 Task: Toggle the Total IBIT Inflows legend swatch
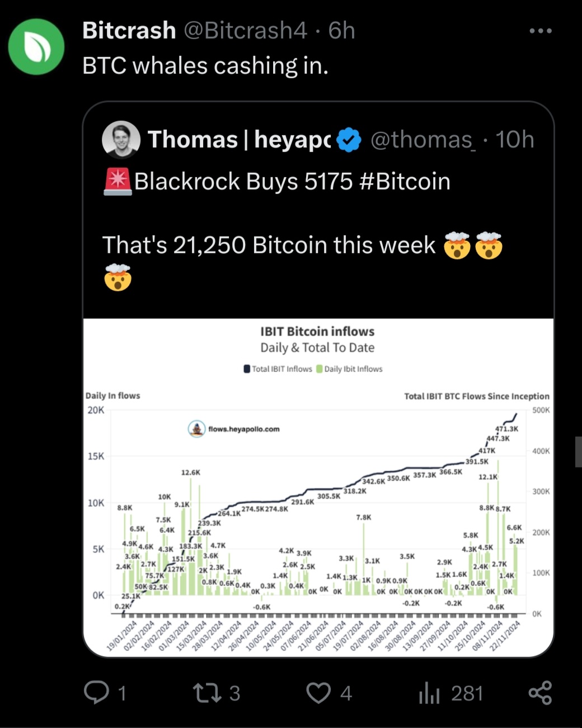click(247, 369)
